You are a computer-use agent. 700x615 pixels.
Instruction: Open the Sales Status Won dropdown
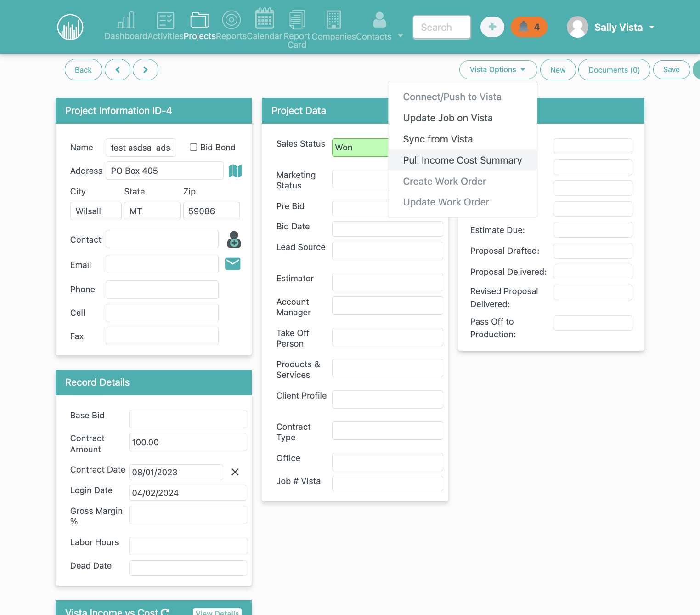[x=360, y=148]
